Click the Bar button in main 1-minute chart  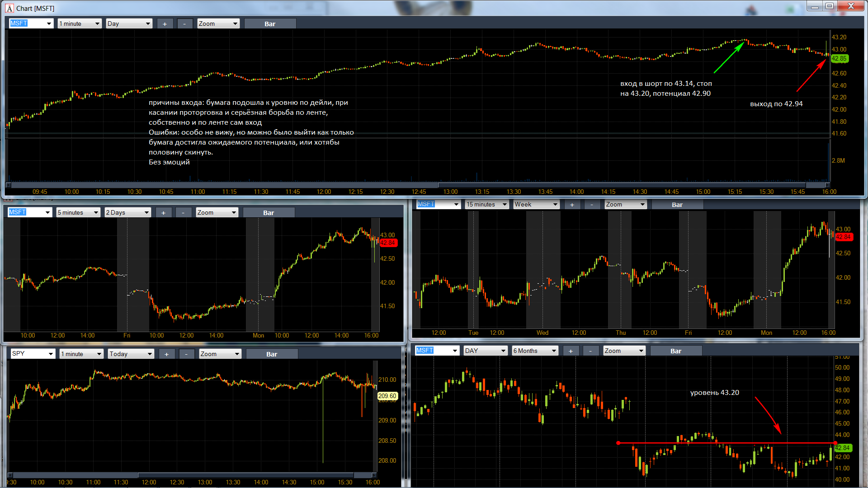pos(270,23)
